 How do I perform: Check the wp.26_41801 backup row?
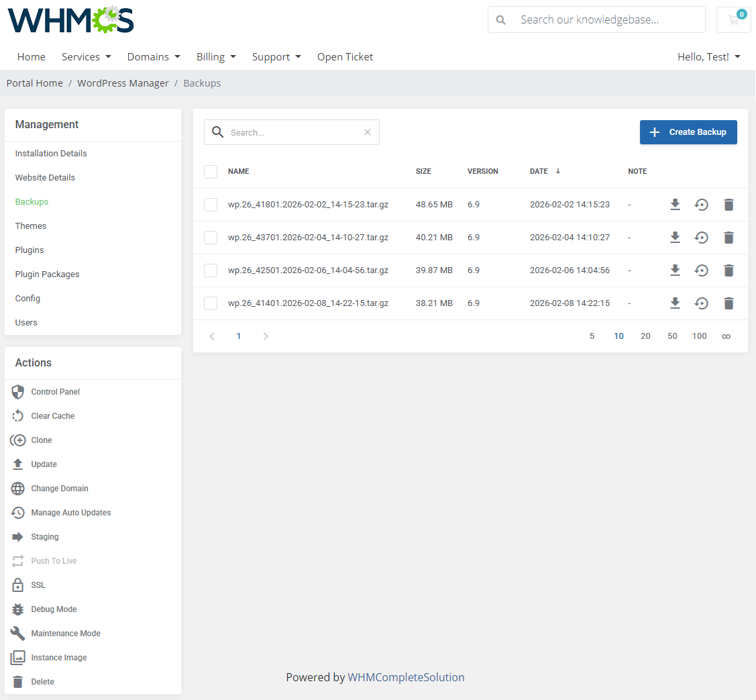point(211,204)
